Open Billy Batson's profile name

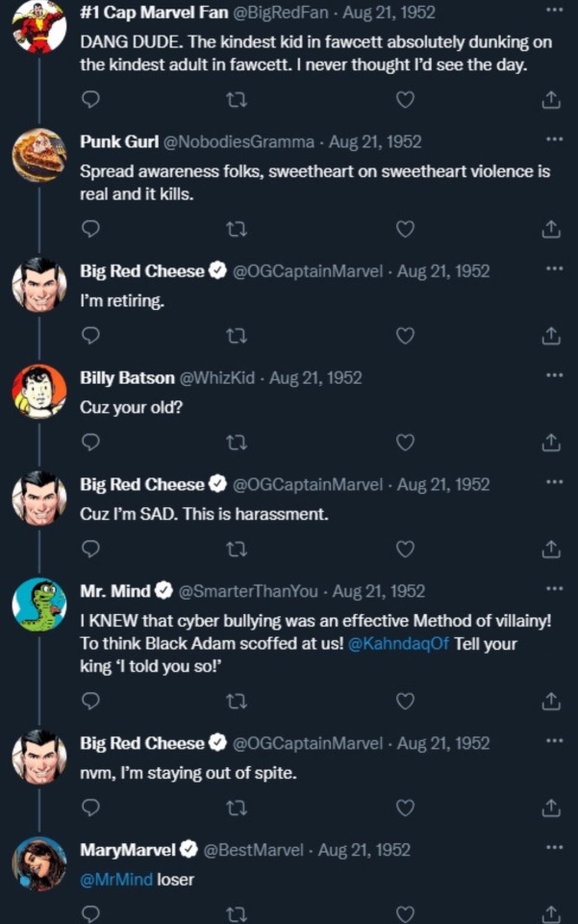(127, 377)
